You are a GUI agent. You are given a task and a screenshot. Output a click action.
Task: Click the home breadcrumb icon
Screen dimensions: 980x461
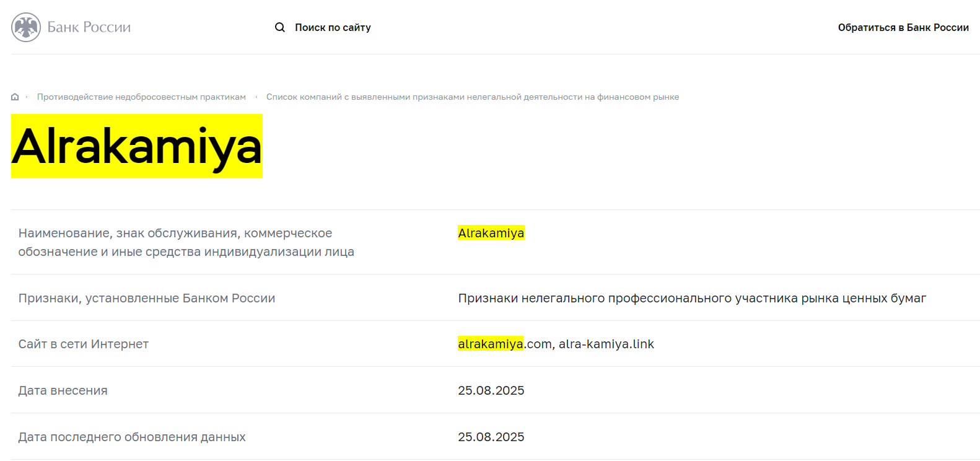15,97
